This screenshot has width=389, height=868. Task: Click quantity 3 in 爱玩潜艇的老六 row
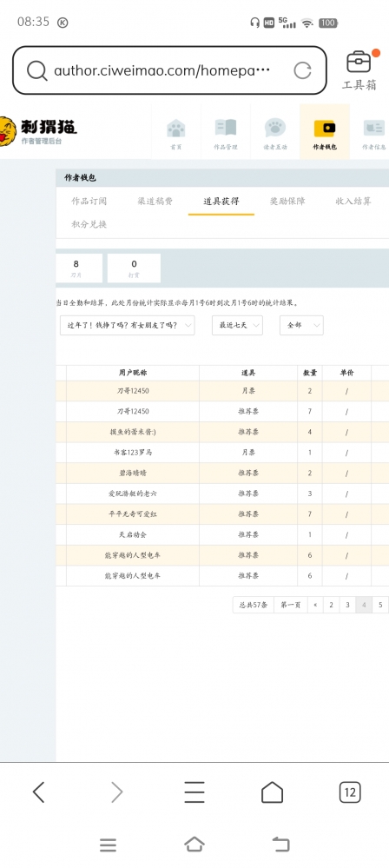click(310, 494)
